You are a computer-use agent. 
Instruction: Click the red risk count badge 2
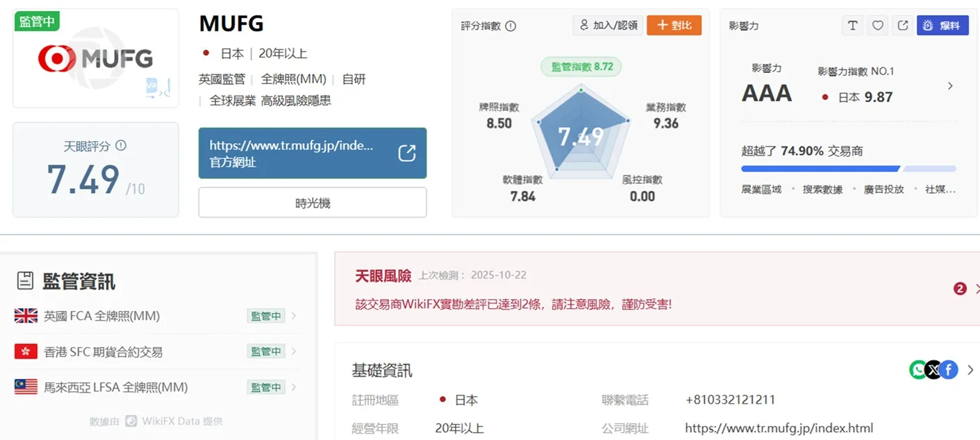coord(960,289)
